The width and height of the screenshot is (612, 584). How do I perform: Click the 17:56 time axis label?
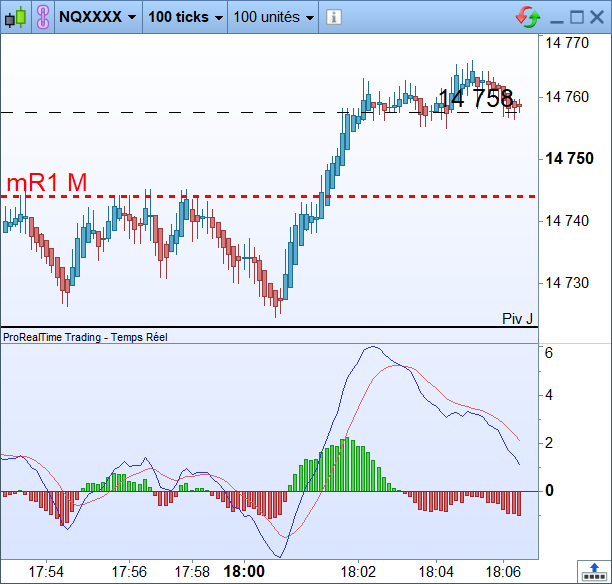coord(129,572)
